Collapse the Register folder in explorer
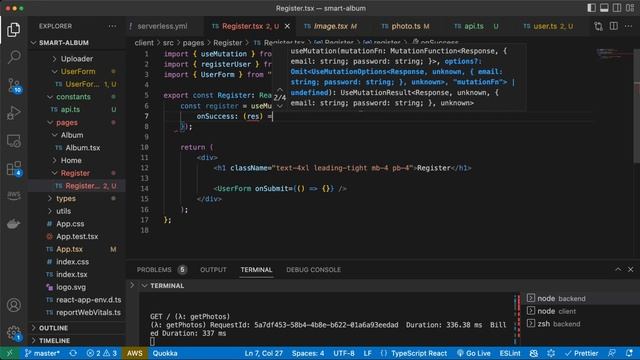This screenshot has width=640, height=360. pos(75,173)
